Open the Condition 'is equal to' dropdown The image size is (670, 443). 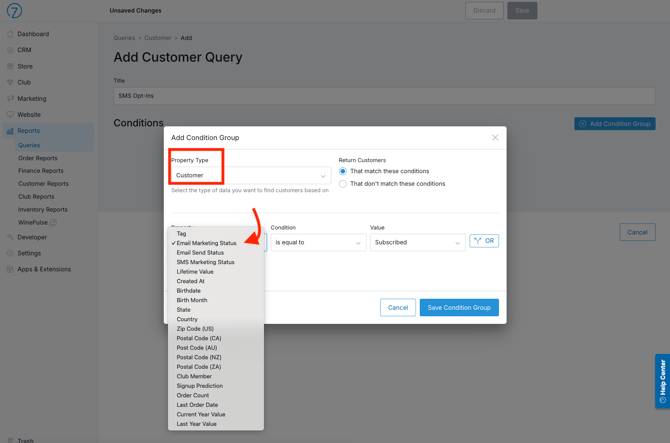[318, 242]
